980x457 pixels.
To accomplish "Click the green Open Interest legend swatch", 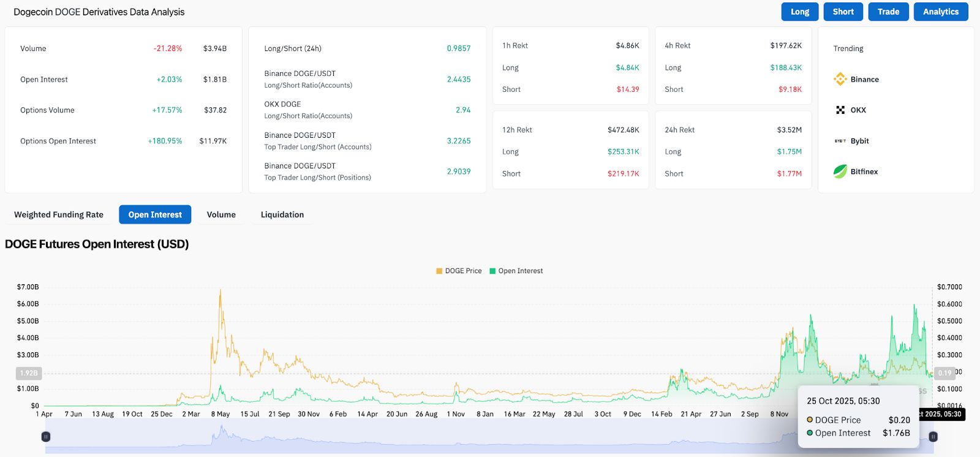I will click(492, 271).
